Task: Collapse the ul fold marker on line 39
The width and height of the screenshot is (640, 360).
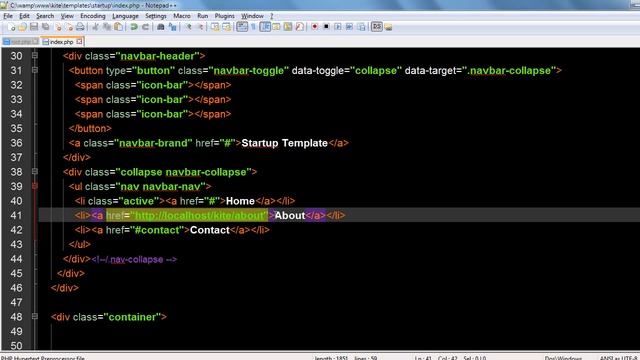Action: 35,186
